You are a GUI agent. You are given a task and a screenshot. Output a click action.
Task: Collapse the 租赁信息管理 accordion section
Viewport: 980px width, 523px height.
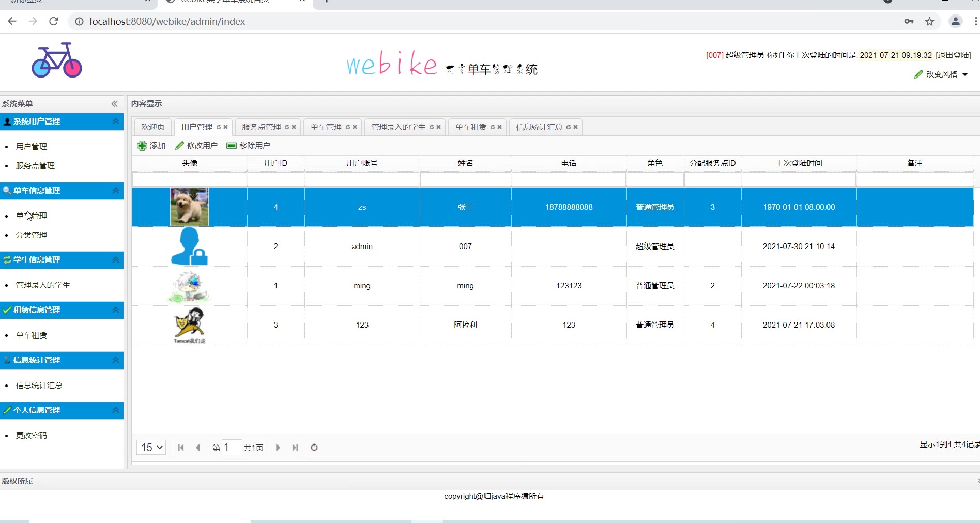(116, 310)
